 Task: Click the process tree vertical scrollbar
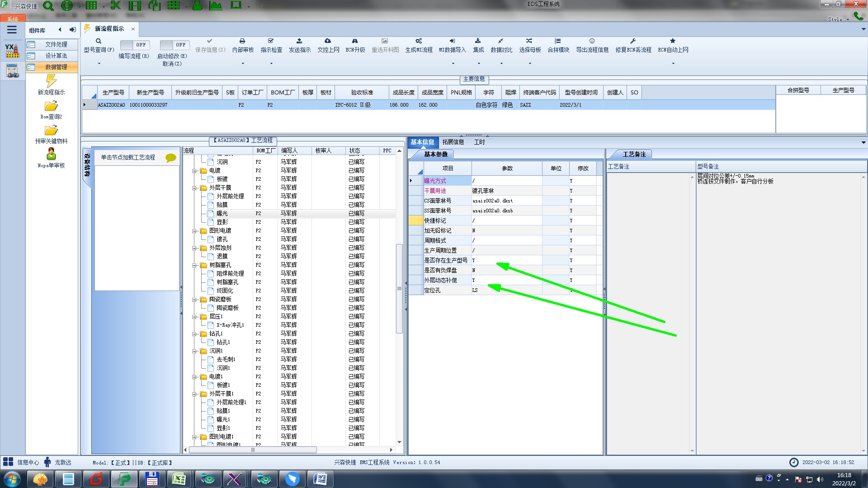(399, 288)
